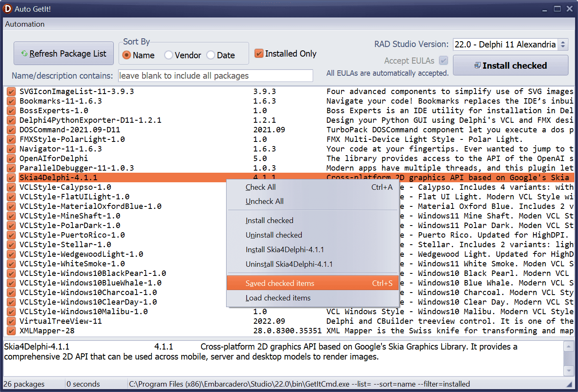The width and height of the screenshot is (578, 392).
Task: Uncheck the VCLStyle-MineShaft-1.0 checkbox
Action: click(12, 216)
